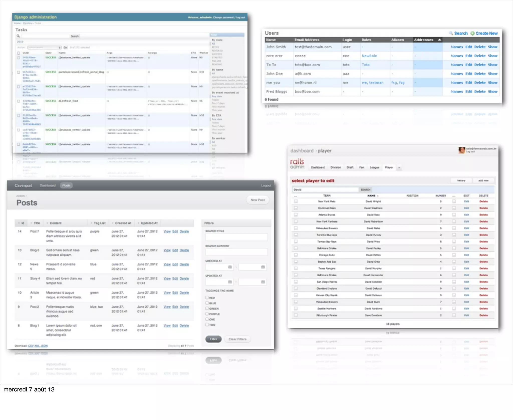Image resolution: width=513 pixels, height=420 pixels.
Task: Tick the PURPLE tag filter checkbox
Action: click(x=207, y=314)
